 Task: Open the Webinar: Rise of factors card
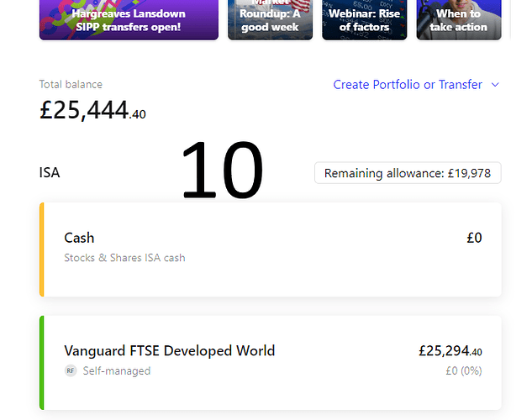(365, 20)
